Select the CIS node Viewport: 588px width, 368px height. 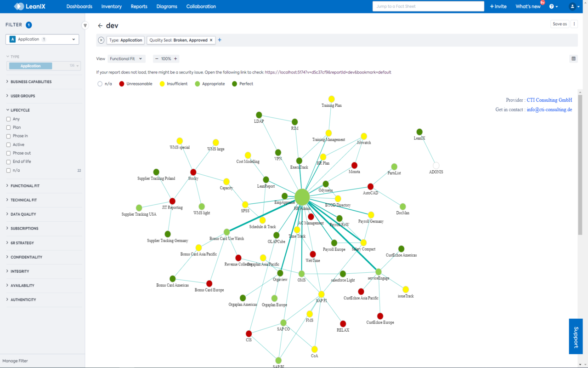(x=249, y=333)
